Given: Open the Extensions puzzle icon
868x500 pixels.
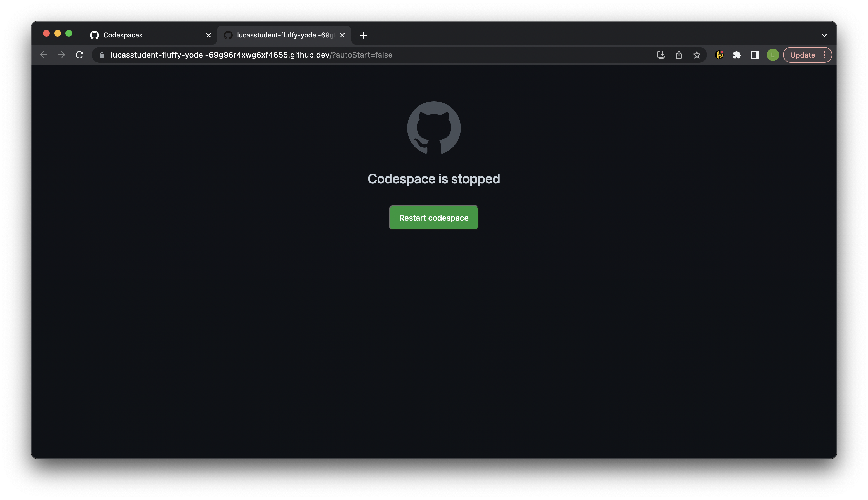Looking at the screenshot, I should pyautogui.click(x=737, y=55).
